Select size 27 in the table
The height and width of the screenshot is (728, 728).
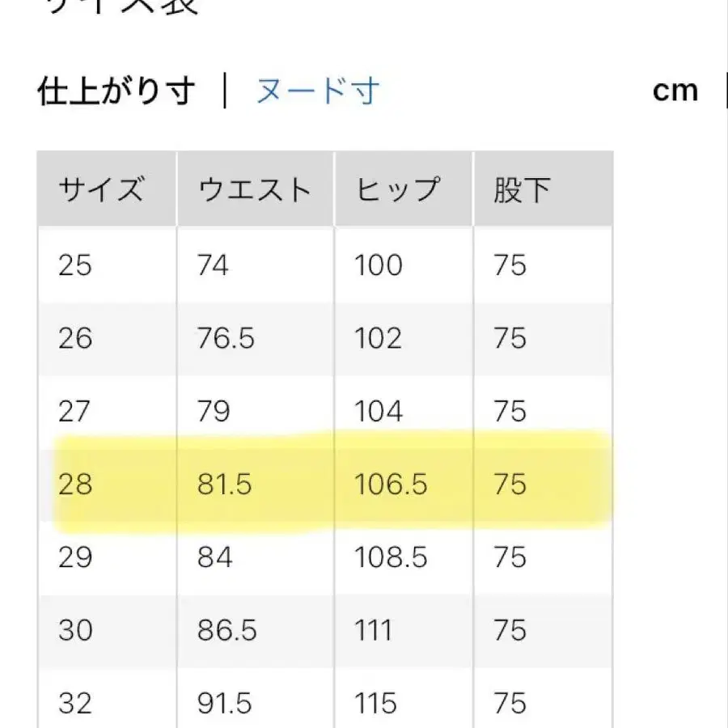[76, 411]
